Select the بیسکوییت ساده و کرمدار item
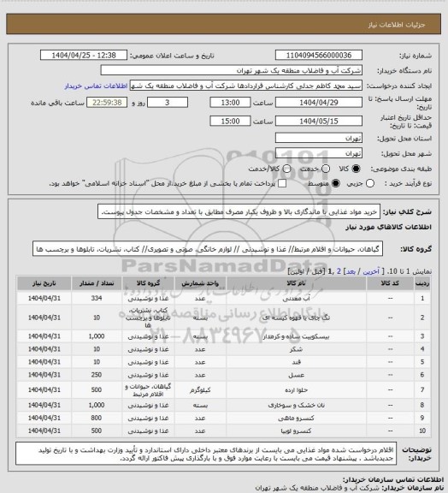Viewport: 448px width, 493px height. pyautogui.click(x=296, y=336)
